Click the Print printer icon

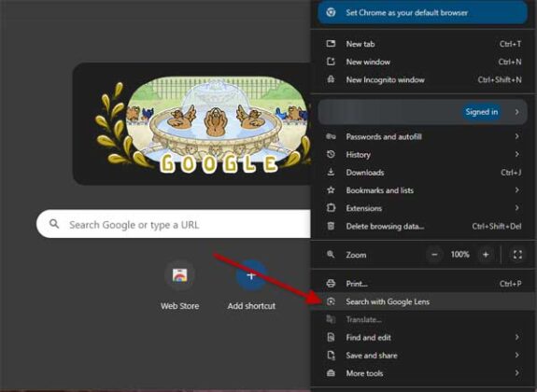pyautogui.click(x=331, y=284)
